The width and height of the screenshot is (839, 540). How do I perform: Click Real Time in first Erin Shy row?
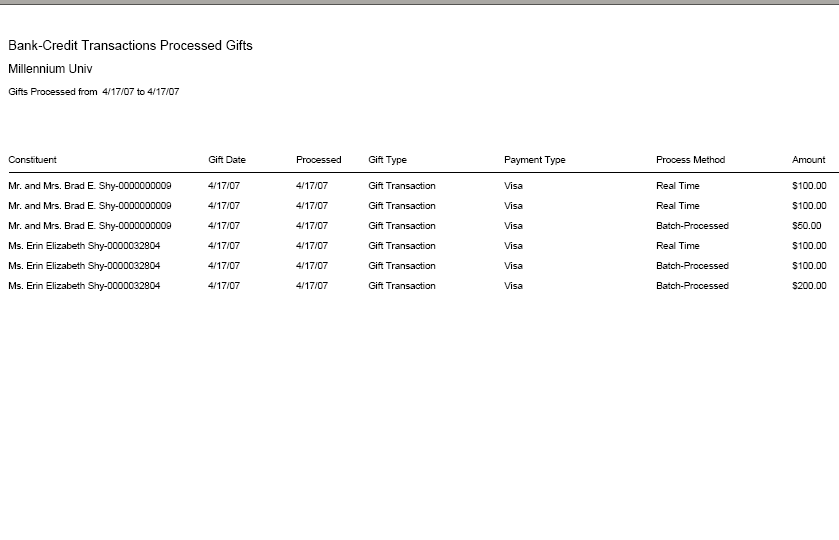(677, 246)
